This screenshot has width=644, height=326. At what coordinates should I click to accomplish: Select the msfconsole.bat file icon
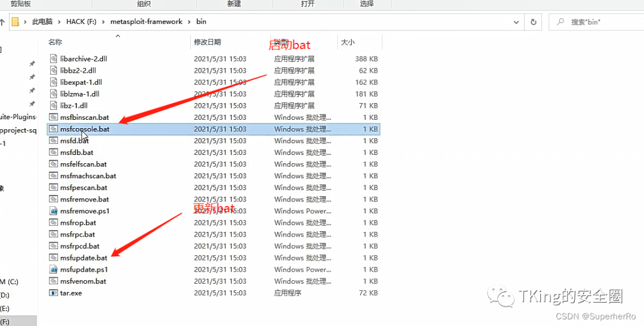pos(54,129)
